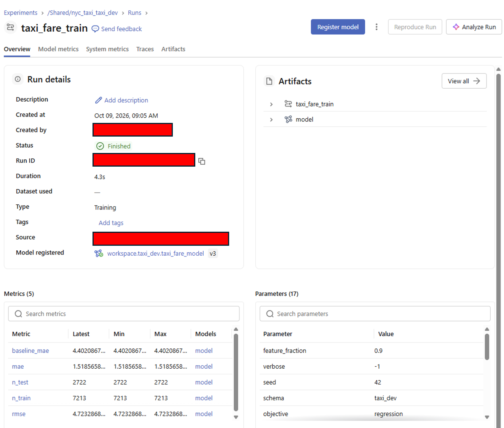Navigate to /Shared/nyc_taxi_taxi_dev breadcrumb

(x=83, y=13)
